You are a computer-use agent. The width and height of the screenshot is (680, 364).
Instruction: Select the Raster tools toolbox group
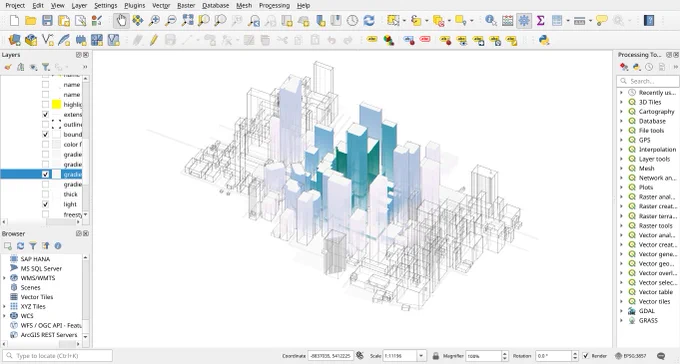(655, 226)
